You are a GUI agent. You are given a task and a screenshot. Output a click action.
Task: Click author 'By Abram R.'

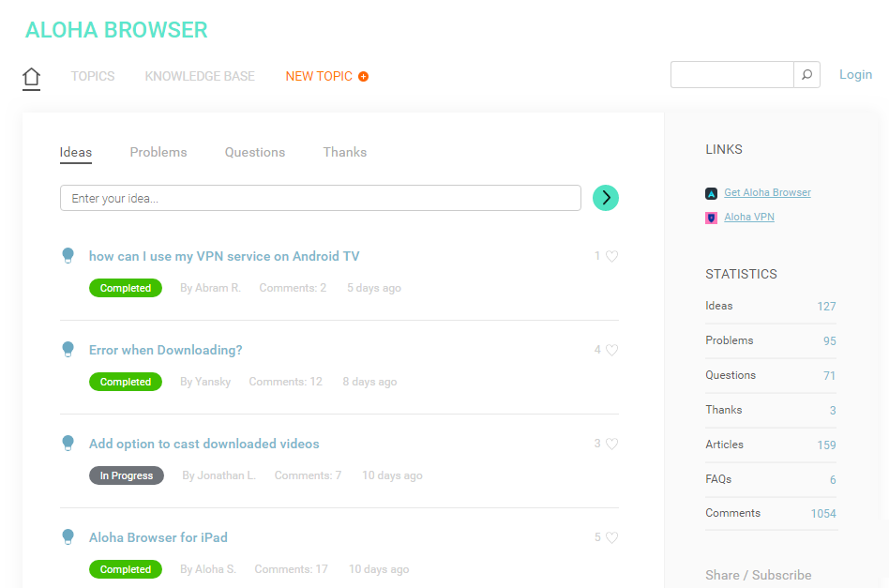point(210,288)
